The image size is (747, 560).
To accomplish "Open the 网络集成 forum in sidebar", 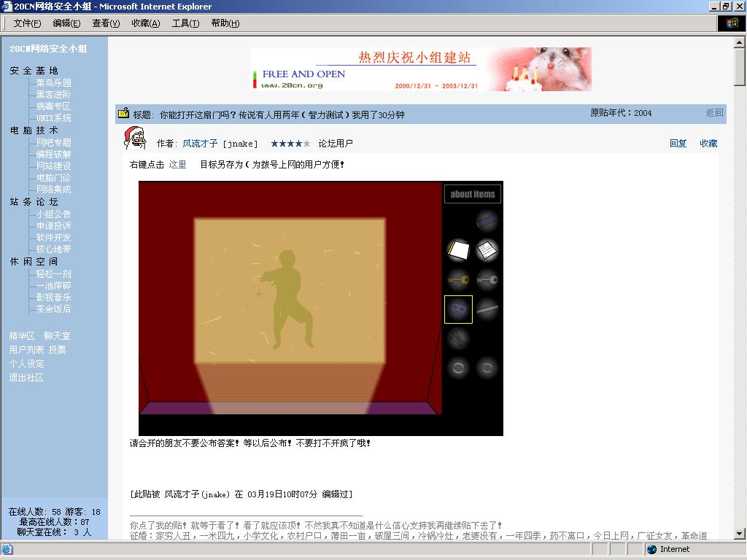I will pyautogui.click(x=54, y=189).
